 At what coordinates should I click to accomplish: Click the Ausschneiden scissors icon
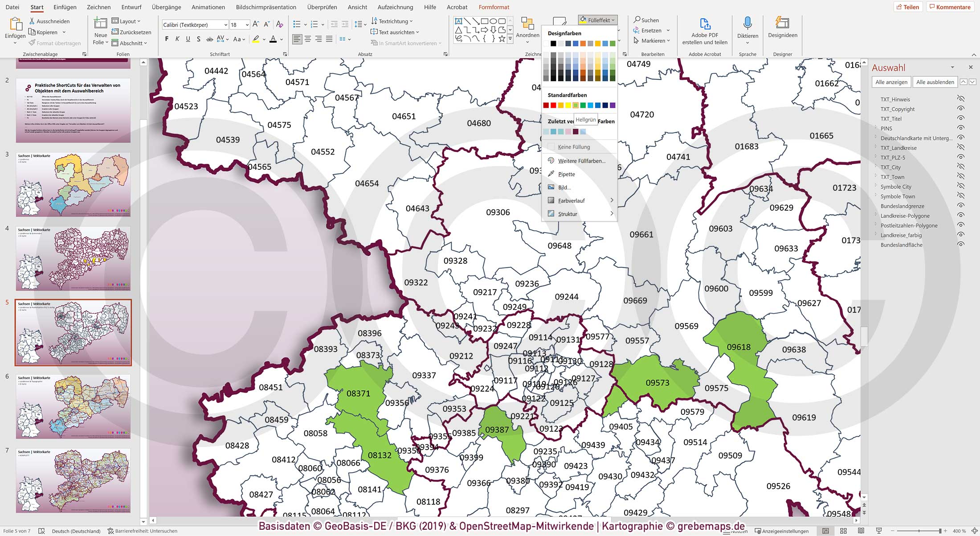tap(32, 21)
